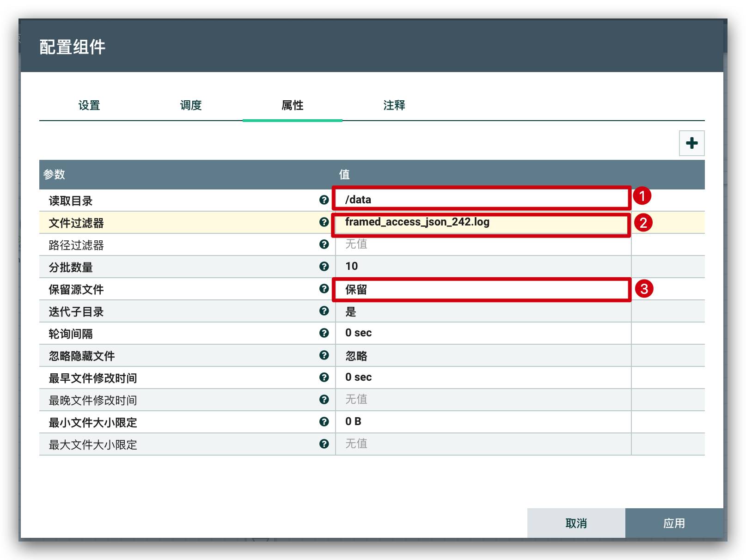Show help for 迭代子目录 property
The width and height of the screenshot is (746, 560).
324,310
